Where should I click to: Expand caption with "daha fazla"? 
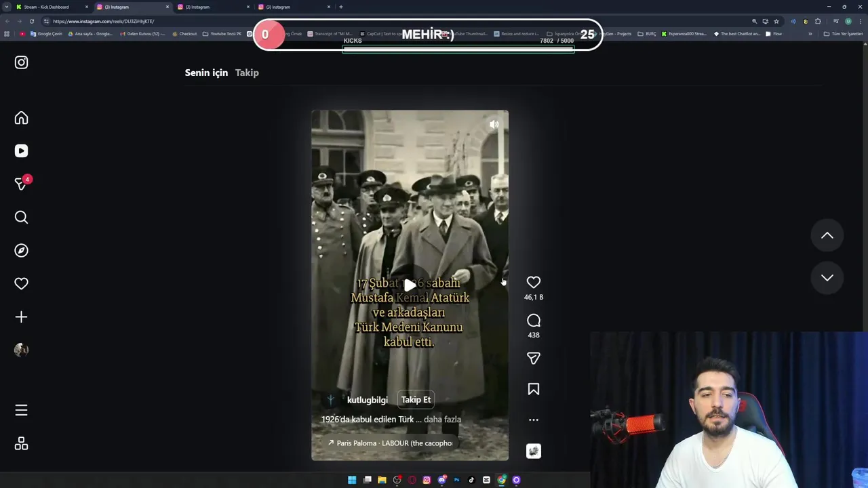[x=442, y=420]
